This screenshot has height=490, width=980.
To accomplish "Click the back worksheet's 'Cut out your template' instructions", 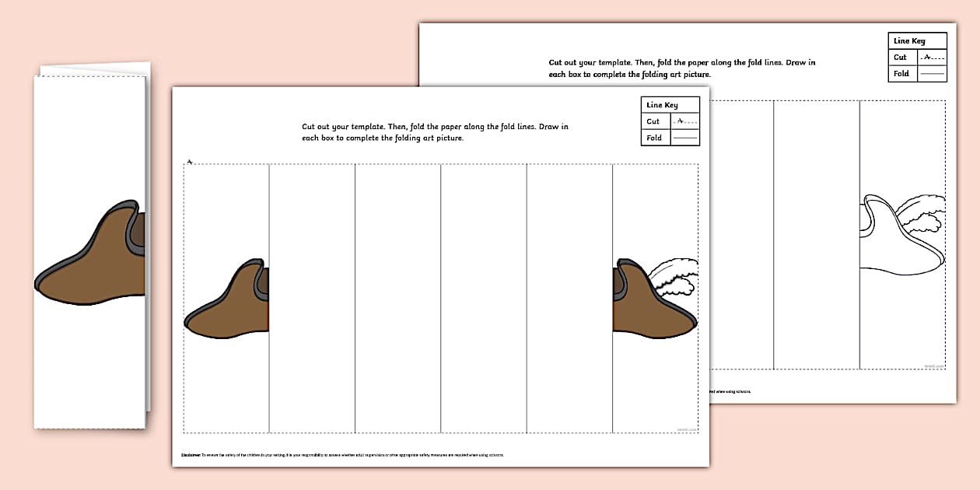I will point(682,68).
